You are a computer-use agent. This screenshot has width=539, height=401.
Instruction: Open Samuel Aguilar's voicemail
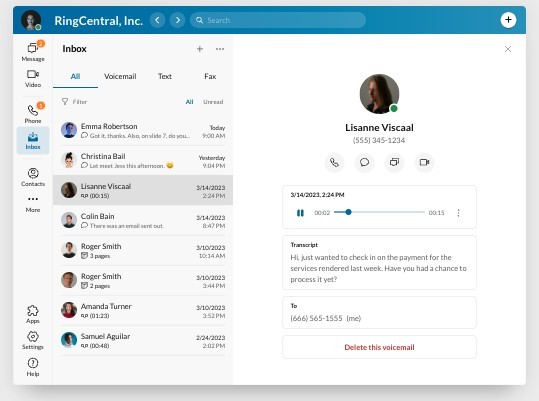pos(143,341)
